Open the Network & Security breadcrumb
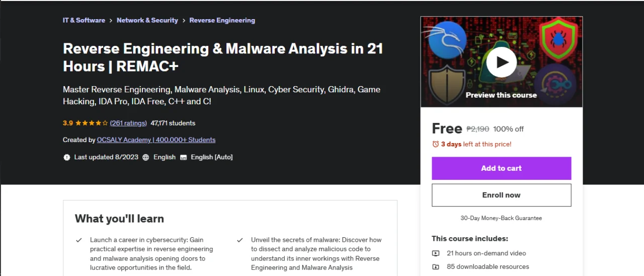 [147, 20]
